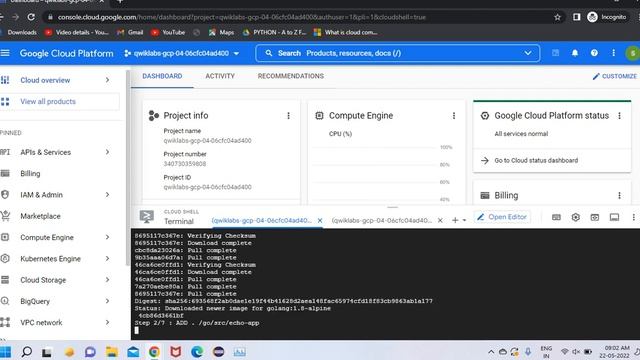Viewport: 640px width, 360px height.
Task: Close the first Cloud Shell terminal tab
Action: [x=320, y=221]
